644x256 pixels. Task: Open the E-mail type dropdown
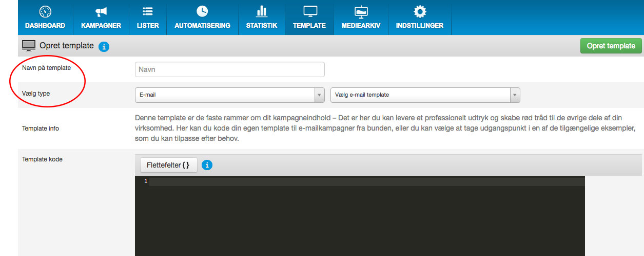tap(230, 95)
